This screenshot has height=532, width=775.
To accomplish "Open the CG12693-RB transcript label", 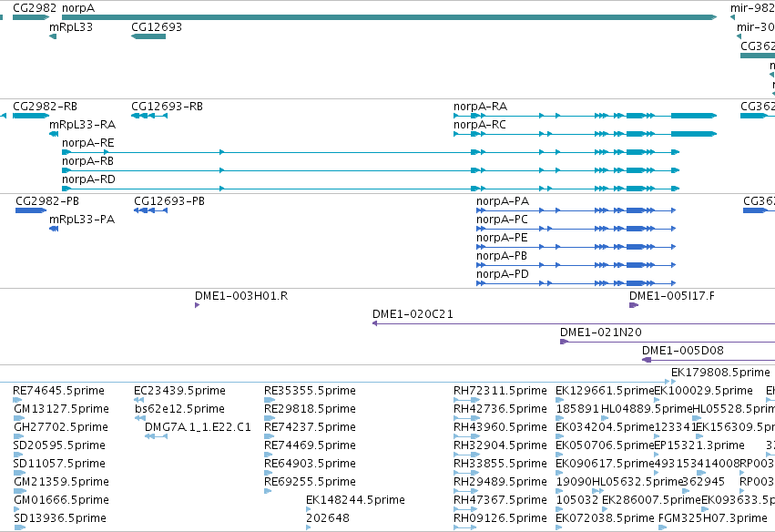I will 167,107.
